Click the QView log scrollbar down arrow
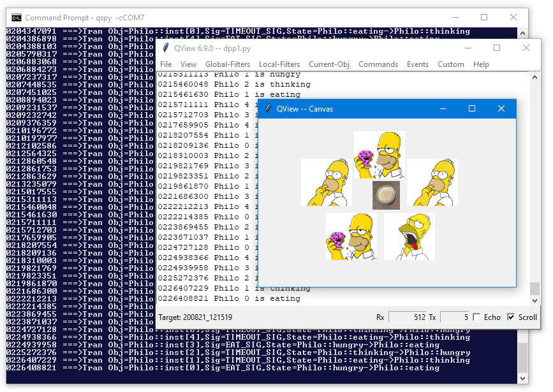The width and height of the screenshot is (553, 392). [x=535, y=300]
